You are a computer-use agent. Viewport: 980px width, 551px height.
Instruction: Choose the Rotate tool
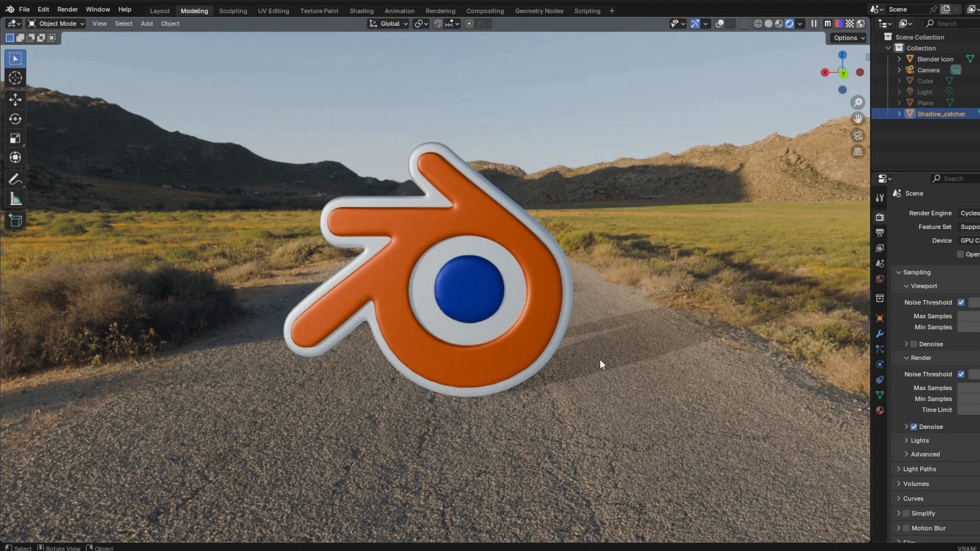pos(15,119)
